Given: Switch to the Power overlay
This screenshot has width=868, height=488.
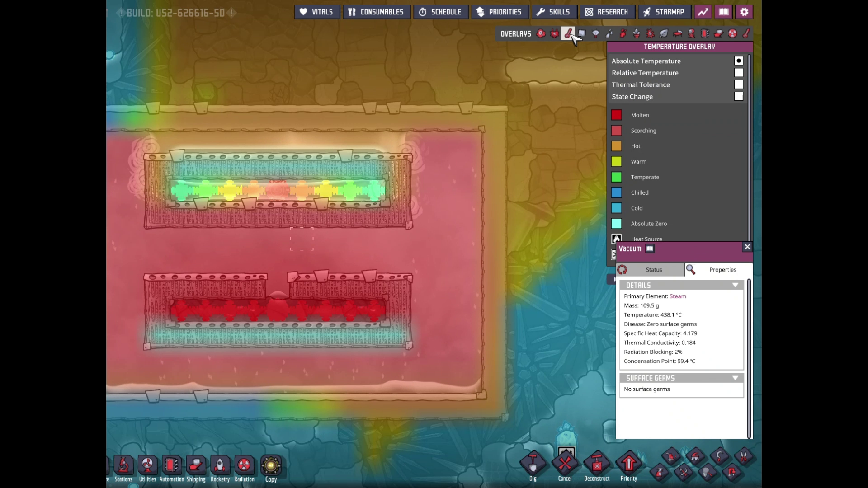Looking at the screenshot, I should (554, 33).
